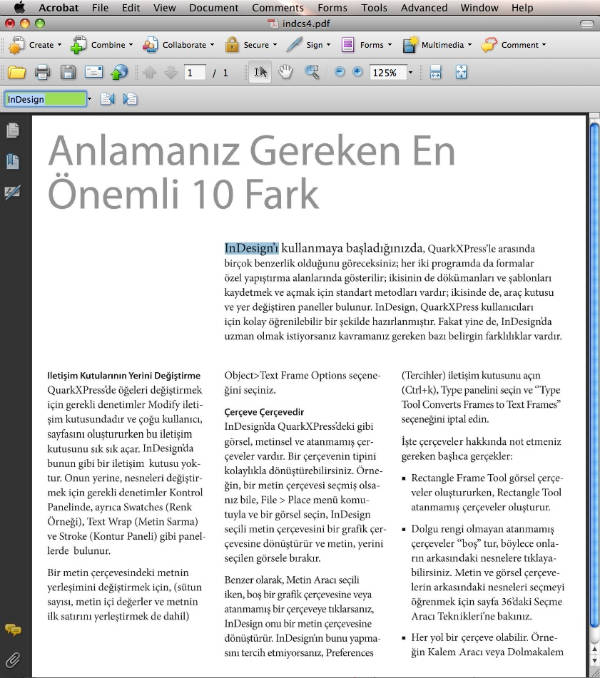Open the Window menu

point(479,8)
